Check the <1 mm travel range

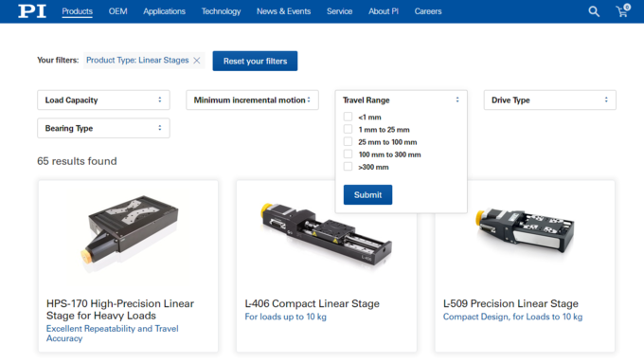(348, 117)
